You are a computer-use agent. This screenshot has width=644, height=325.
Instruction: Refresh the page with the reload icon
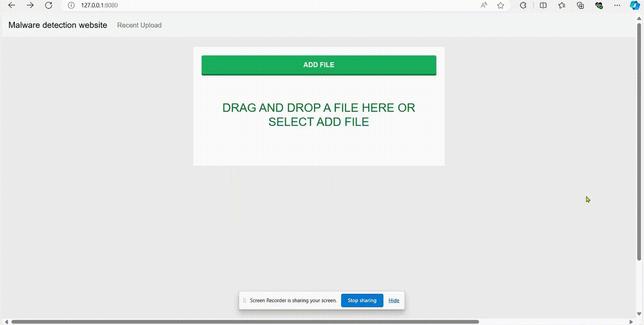49,5
